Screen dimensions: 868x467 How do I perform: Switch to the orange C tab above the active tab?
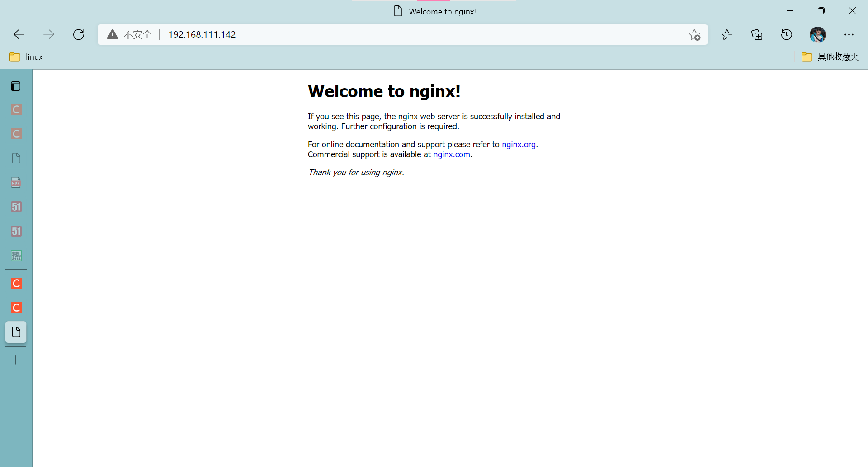16,308
